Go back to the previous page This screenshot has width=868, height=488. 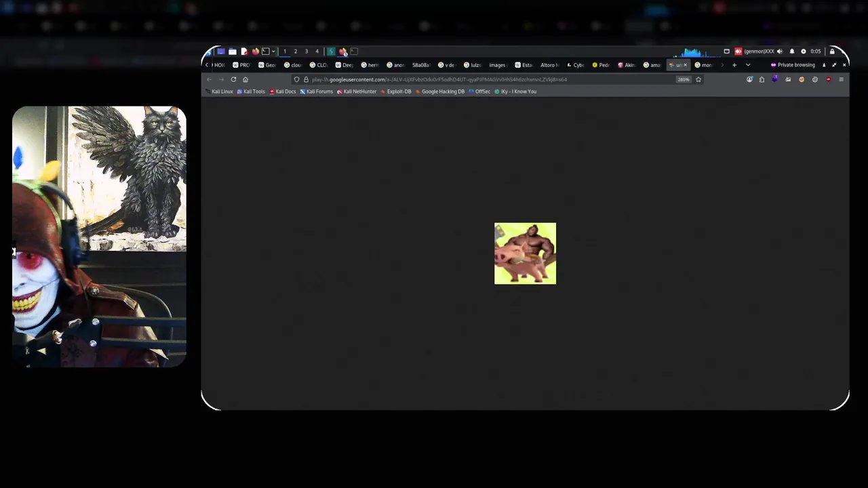coord(209,79)
